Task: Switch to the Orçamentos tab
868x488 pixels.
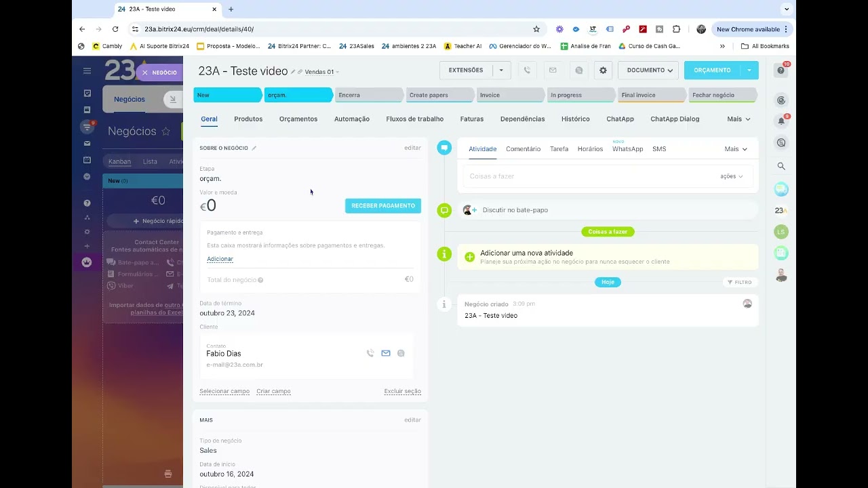Action: pos(298,119)
